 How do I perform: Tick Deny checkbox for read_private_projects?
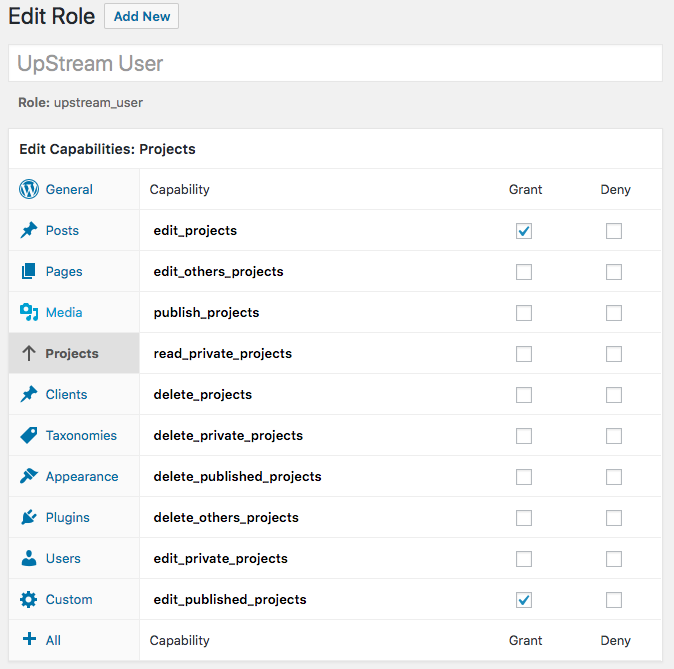[614, 354]
